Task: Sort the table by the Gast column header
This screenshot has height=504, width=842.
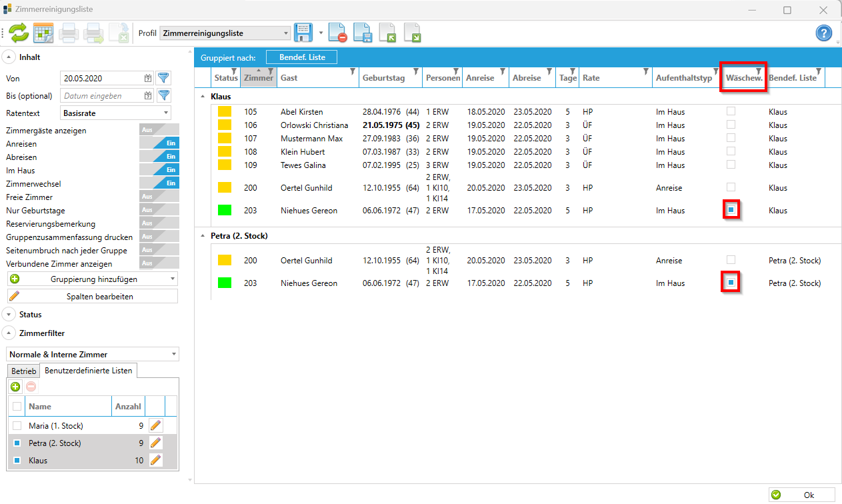Action: (x=317, y=78)
